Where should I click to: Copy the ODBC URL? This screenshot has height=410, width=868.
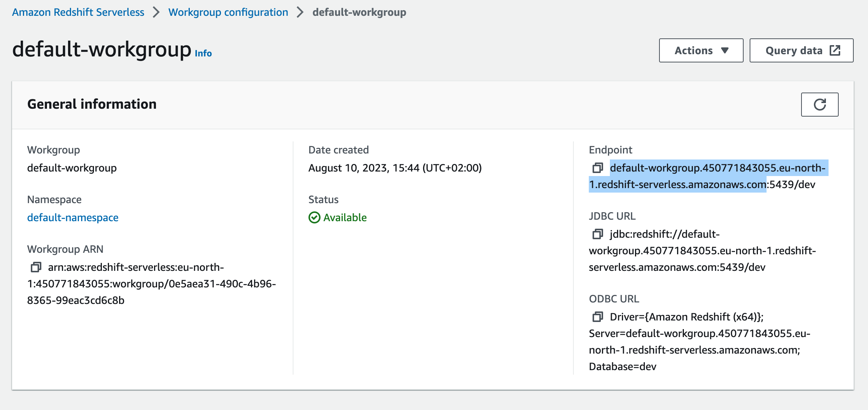[x=598, y=317]
